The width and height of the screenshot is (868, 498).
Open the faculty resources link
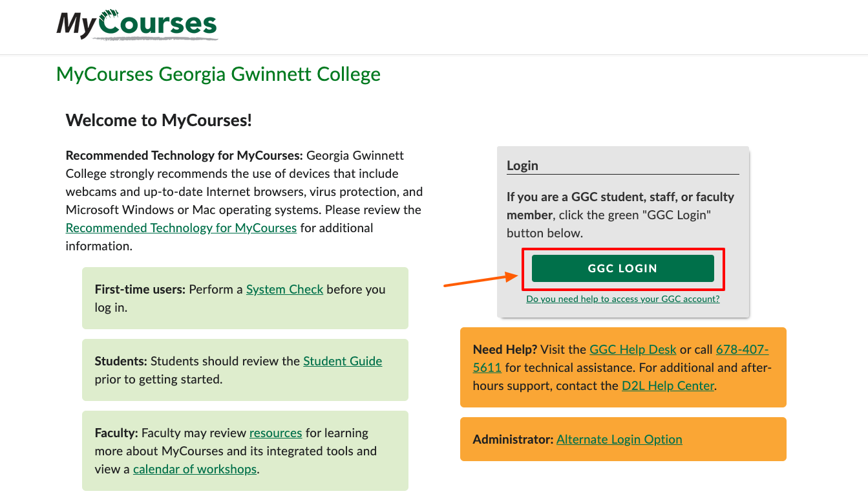(x=276, y=433)
